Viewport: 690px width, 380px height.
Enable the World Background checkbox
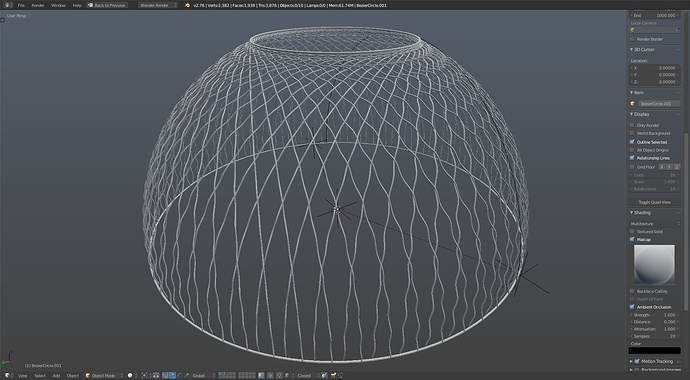tap(632, 133)
